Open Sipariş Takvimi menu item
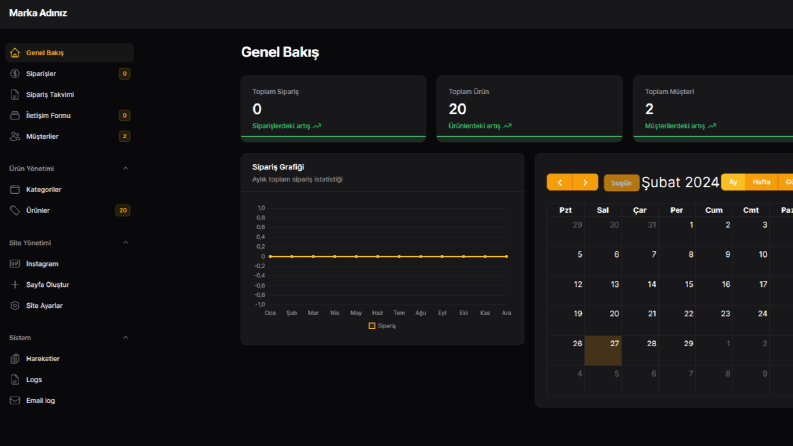 [69, 95]
